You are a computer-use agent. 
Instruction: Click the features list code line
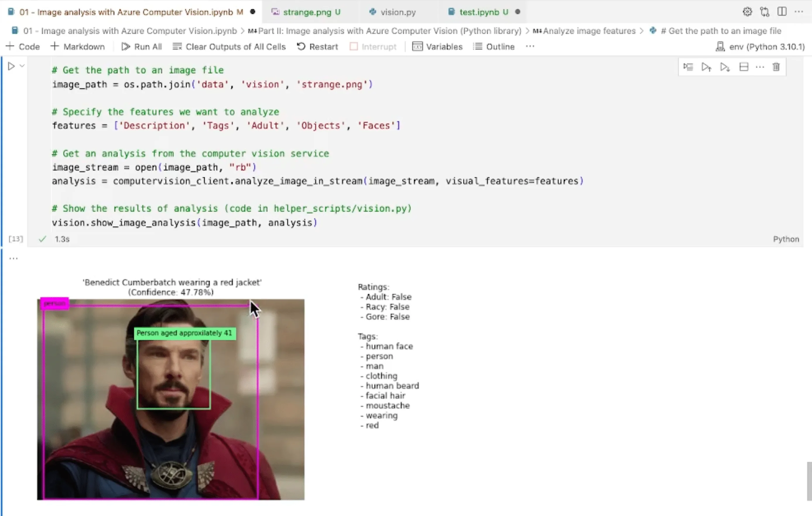[x=226, y=125]
